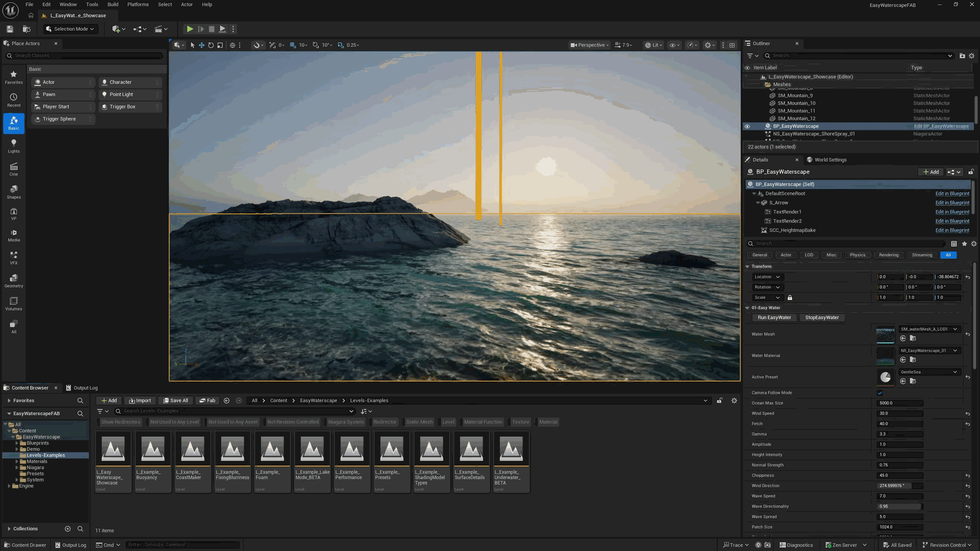980x551 pixels.
Task: Open Cine category in Place Actors
Action: click(x=13, y=169)
